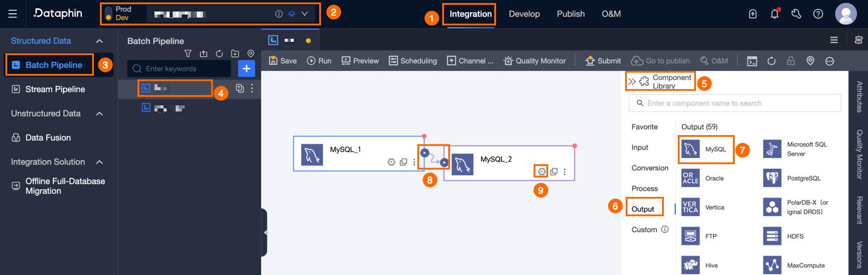This screenshot has width=868, height=275.
Task: Collapse the left panel handle
Action: pyautogui.click(x=264, y=233)
